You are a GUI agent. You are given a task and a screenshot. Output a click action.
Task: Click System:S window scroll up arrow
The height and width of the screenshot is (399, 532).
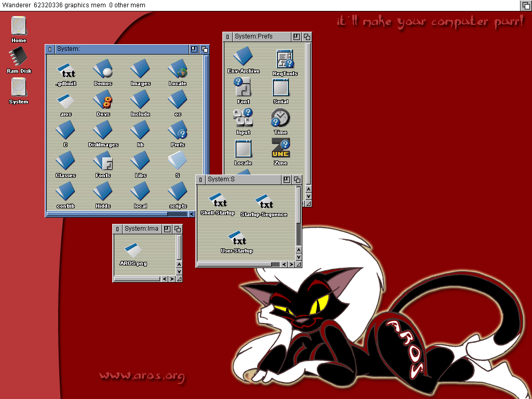[x=299, y=250]
